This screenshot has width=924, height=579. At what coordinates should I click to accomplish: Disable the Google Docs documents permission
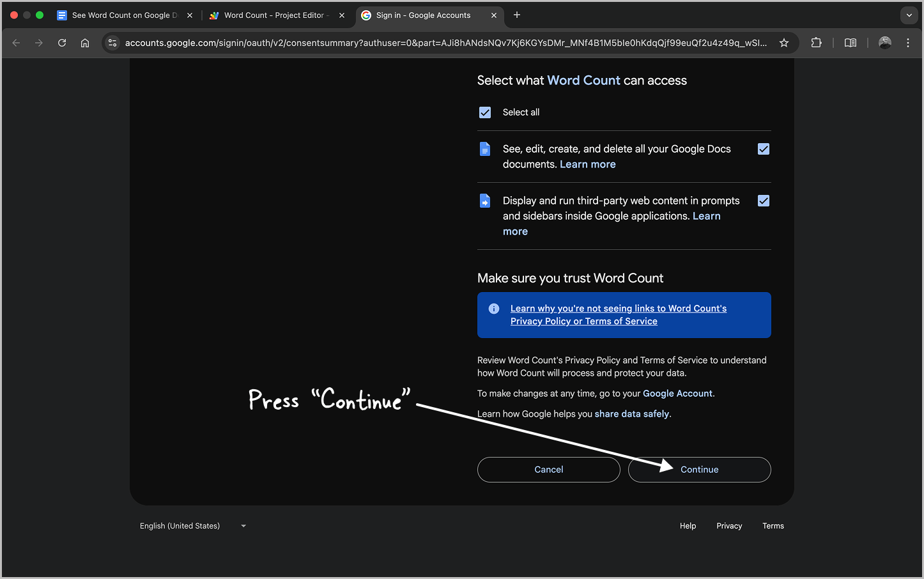tap(764, 148)
